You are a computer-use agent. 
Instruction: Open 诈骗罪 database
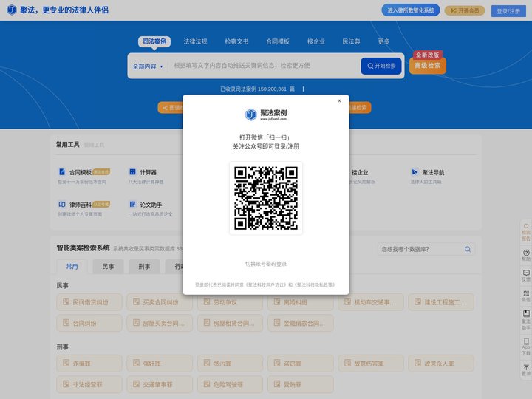pos(89,364)
